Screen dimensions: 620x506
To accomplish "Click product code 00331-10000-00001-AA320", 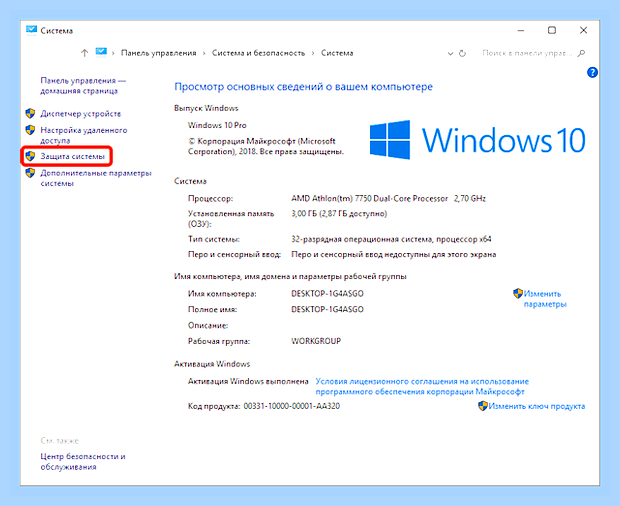I will click(x=291, y=406).
